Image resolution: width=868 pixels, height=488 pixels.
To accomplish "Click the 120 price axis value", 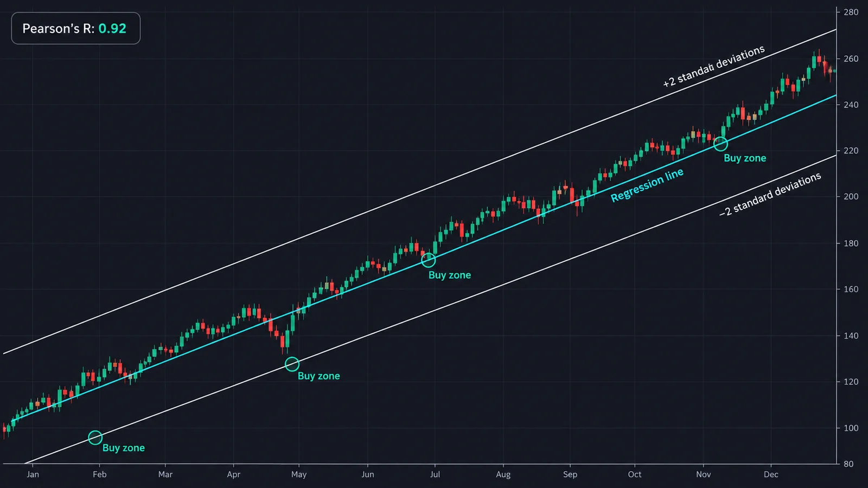I will (851, 382).
